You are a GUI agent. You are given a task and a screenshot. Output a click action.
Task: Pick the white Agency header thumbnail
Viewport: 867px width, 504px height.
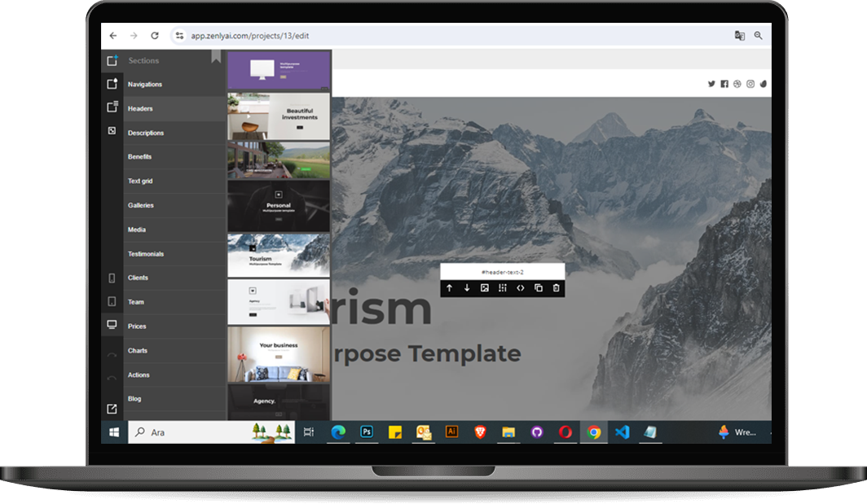coord(279,302)
